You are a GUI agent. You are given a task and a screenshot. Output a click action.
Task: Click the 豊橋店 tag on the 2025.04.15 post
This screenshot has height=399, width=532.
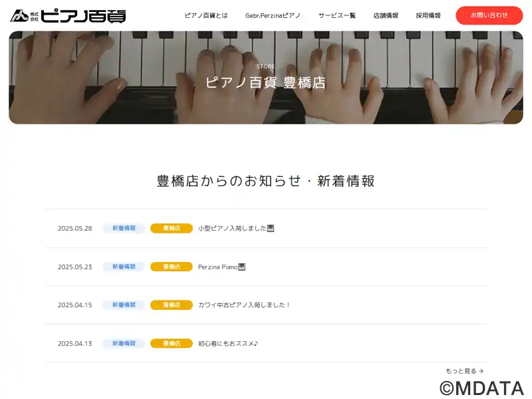(x=172, y=305)
